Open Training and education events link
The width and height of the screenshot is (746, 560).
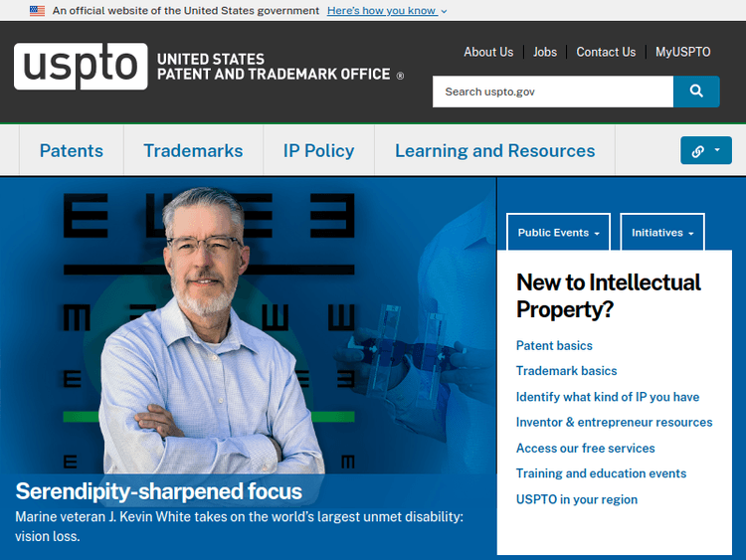(601, 473)
